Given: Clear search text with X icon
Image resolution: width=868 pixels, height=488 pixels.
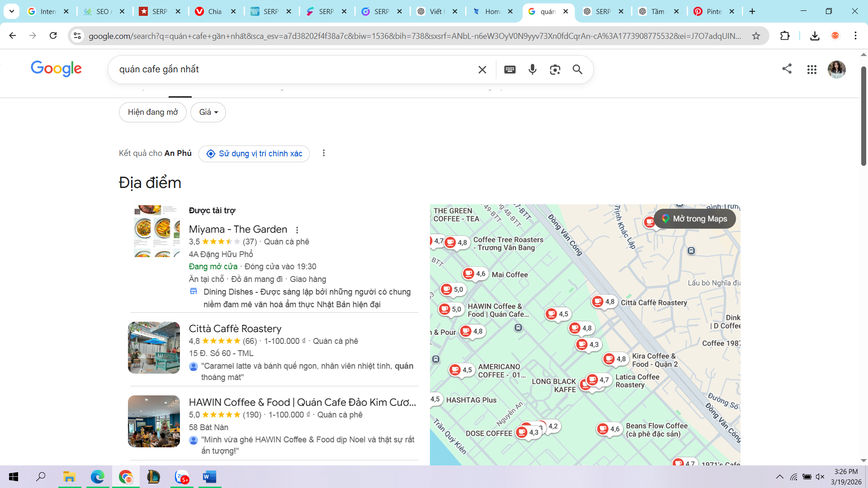Looking at the screenshot, I should 482,69.
